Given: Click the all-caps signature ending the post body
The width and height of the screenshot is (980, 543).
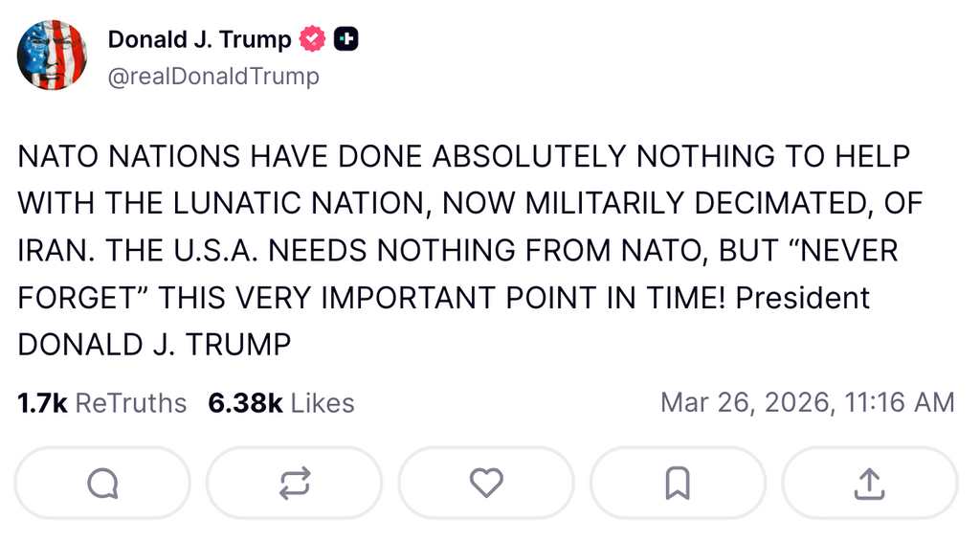Looking at the screenshot, I should [154, 345].
